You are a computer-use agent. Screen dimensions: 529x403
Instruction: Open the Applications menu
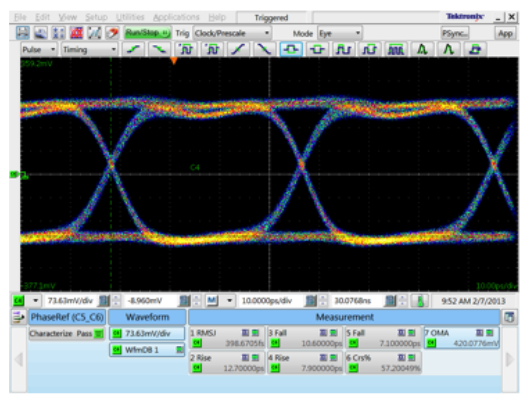tap(176, 17)
